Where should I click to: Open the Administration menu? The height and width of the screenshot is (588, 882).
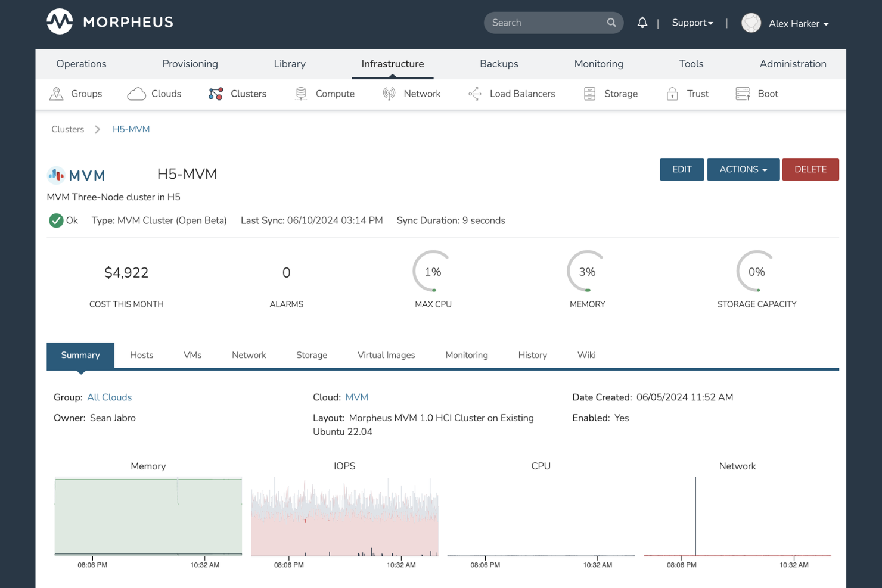(793, 64)
